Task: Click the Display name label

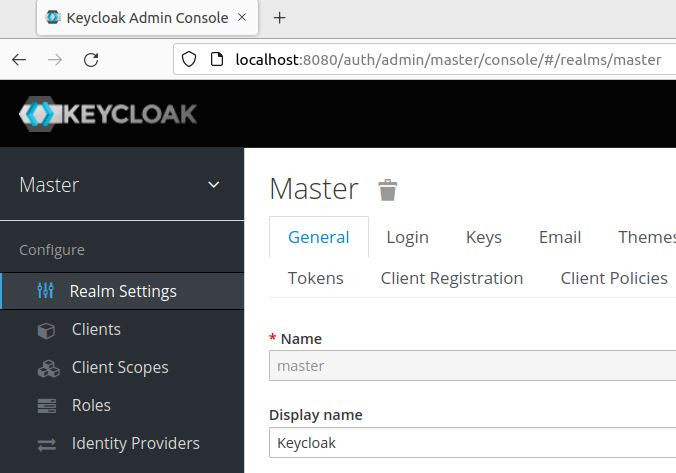Action: click(x=316, y=415)
